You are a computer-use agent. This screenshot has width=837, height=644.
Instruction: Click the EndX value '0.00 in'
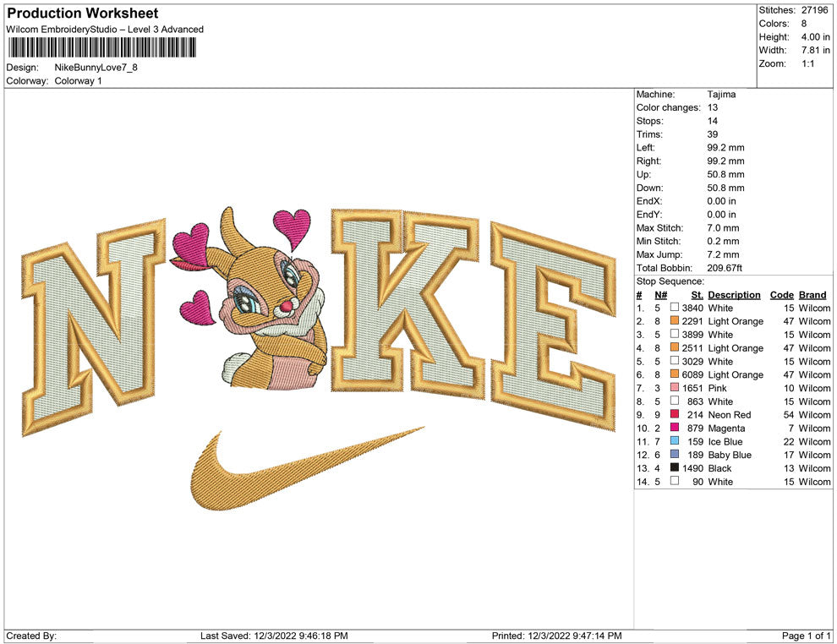click(722, 201)
